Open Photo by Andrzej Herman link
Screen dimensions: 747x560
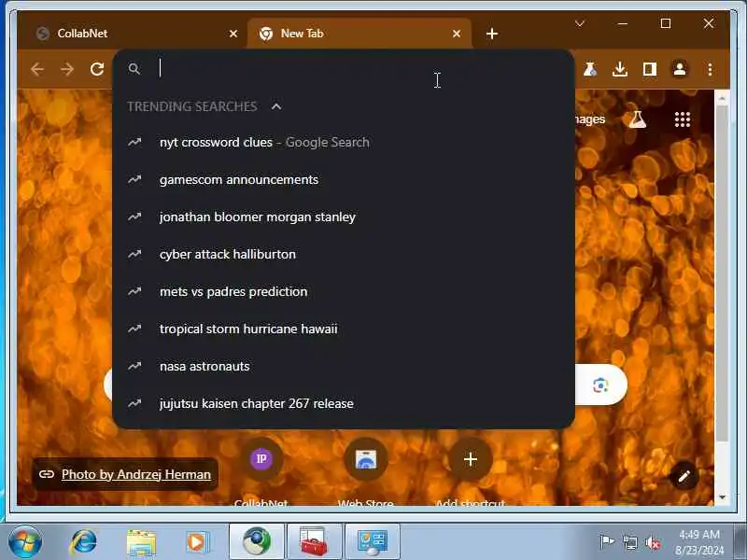click(135, 474)
